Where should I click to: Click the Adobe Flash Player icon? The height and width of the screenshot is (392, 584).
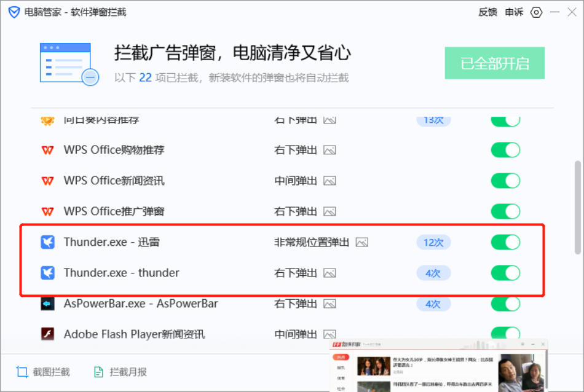(47, 334)
